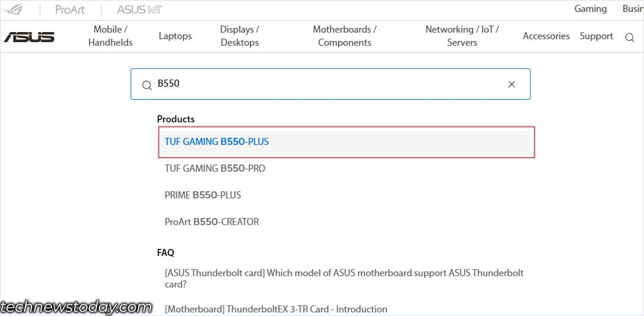
Task: Open the Mobile / Handhelds menu
Action: pos(110,36)
